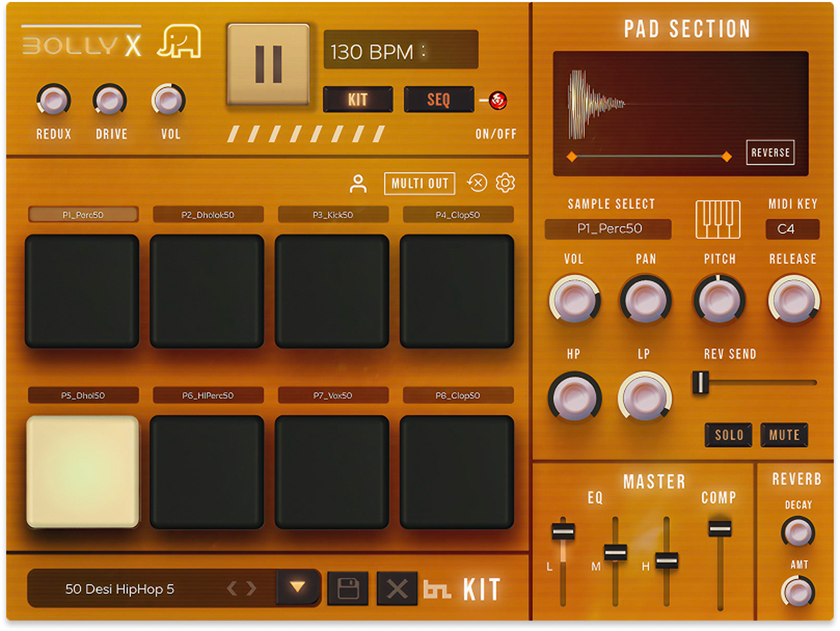Switch to the SEQ tab
Image resolution: width=840 pixels, height=631 pixels.
439,99
